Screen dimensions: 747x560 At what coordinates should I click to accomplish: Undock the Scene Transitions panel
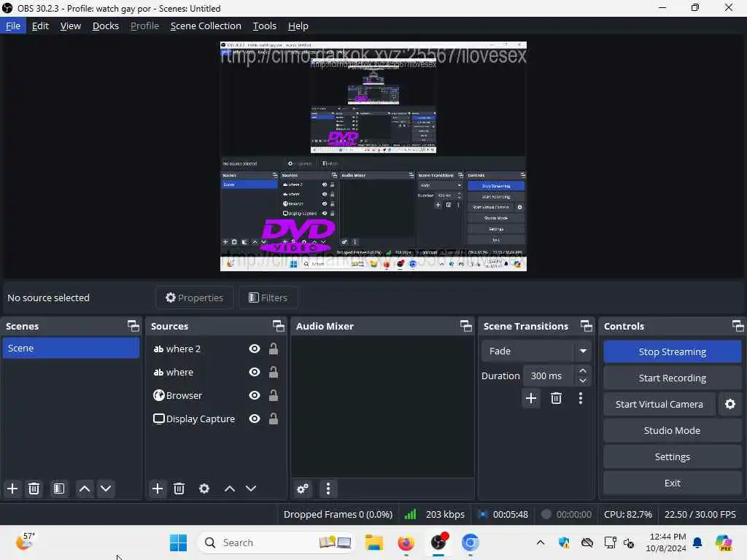(x=587, y=326)
